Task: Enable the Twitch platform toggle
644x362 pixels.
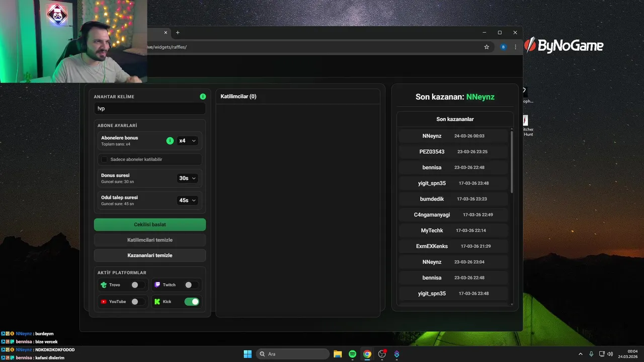Action: click(191, 285)
